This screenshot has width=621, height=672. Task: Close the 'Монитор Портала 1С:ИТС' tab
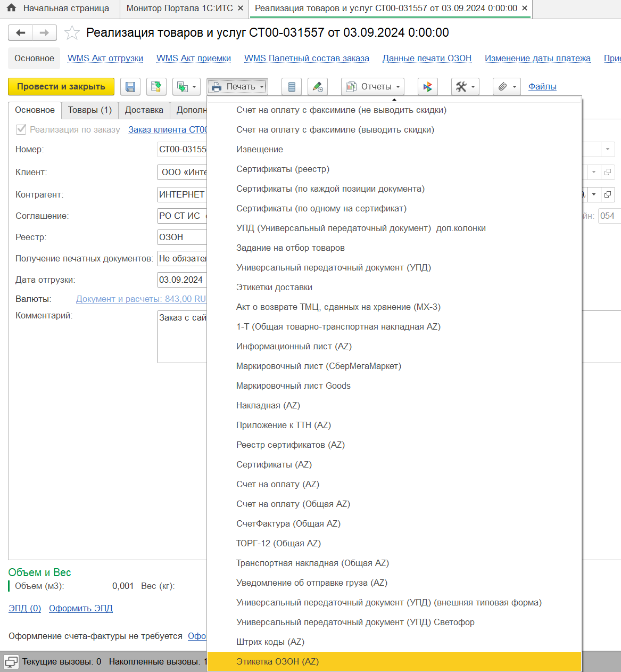tap(241, 9)
